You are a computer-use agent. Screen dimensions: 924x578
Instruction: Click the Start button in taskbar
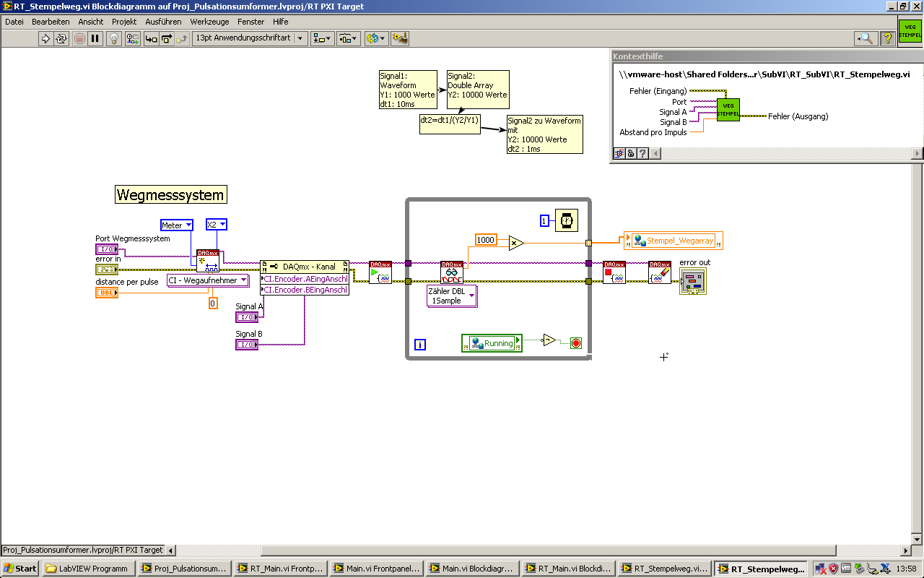20,569
